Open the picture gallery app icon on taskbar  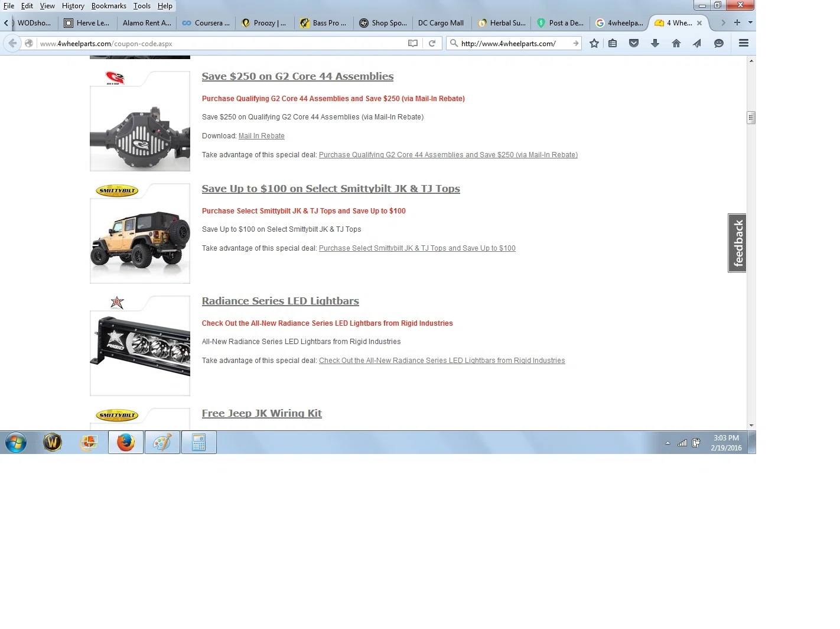(89, 442)
